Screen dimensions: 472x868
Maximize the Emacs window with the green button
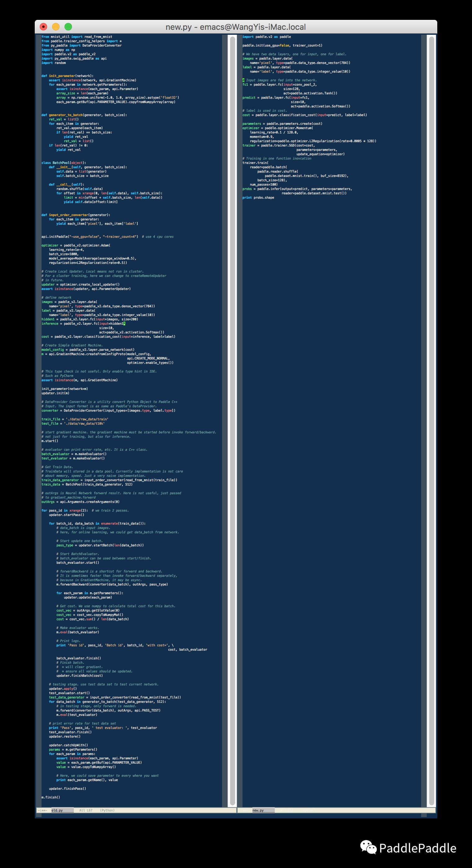68,27
